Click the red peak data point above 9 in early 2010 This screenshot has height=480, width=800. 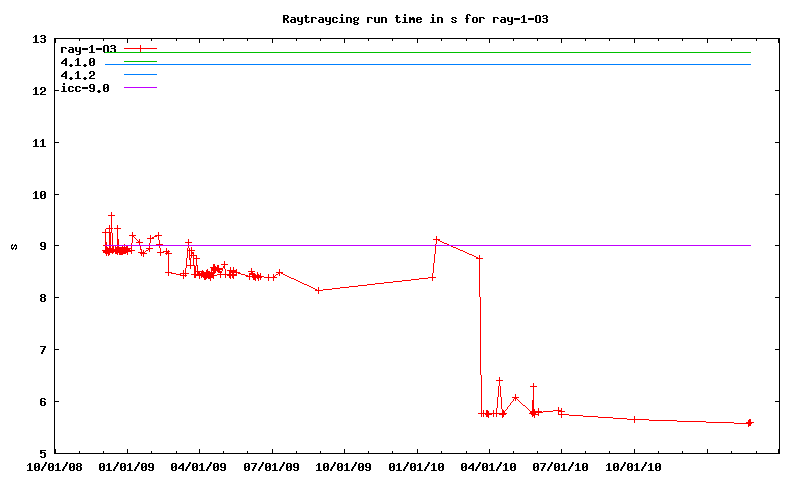click(436, 239)
